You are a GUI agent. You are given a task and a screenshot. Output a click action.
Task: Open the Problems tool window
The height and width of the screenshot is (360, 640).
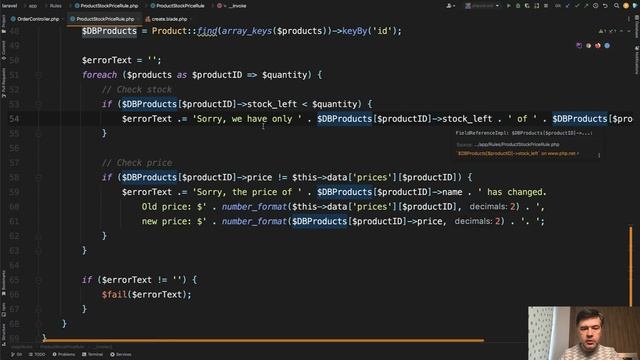pyautogui.click(x=64, y=354)
